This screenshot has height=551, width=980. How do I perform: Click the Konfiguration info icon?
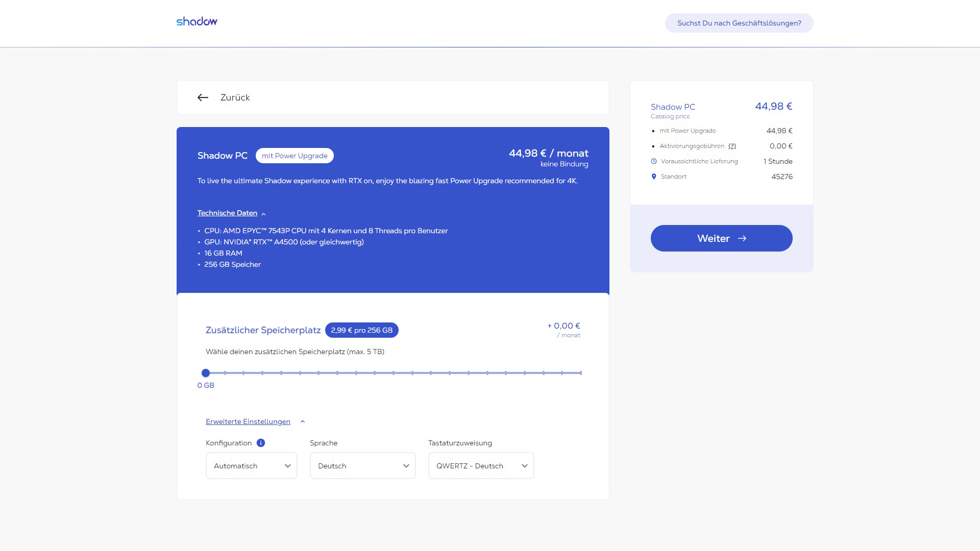(261, 443)
